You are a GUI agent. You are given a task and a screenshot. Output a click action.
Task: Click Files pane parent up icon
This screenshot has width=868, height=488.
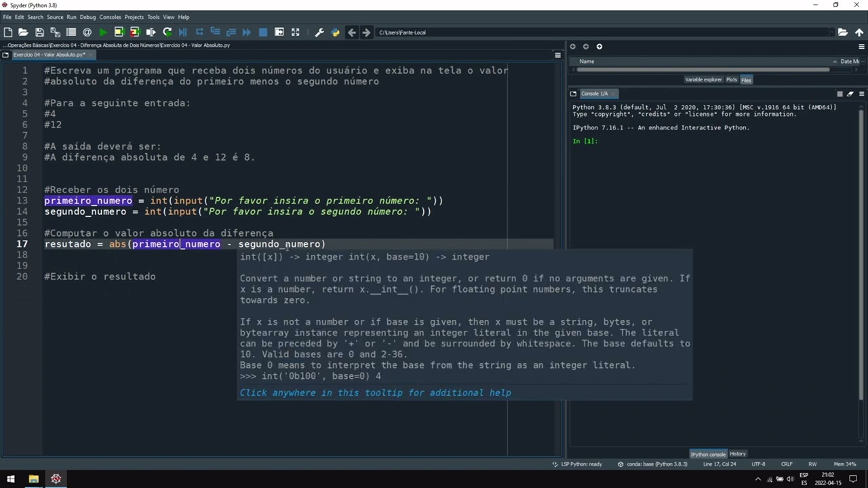click(599, 47)
